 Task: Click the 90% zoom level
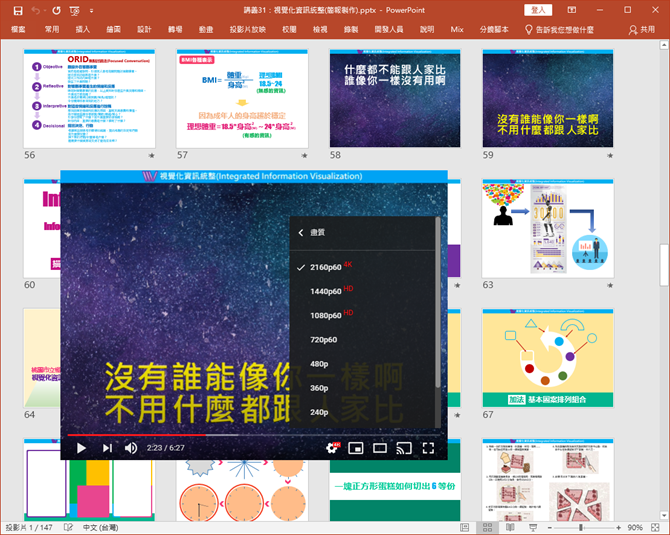635,528
